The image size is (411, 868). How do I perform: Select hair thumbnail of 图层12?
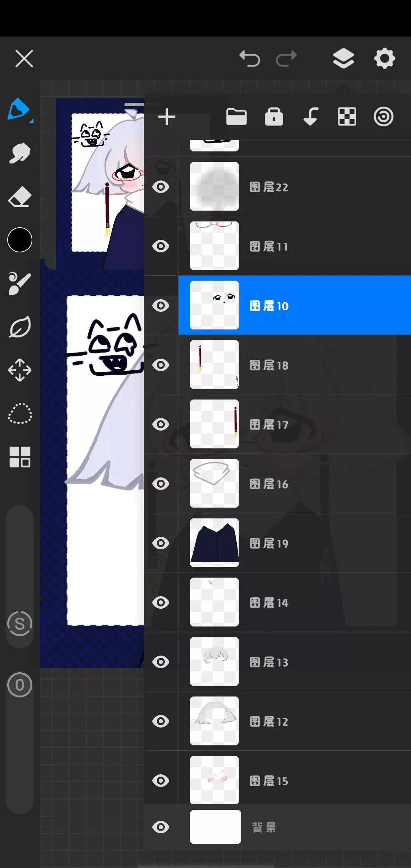(214, 721)
